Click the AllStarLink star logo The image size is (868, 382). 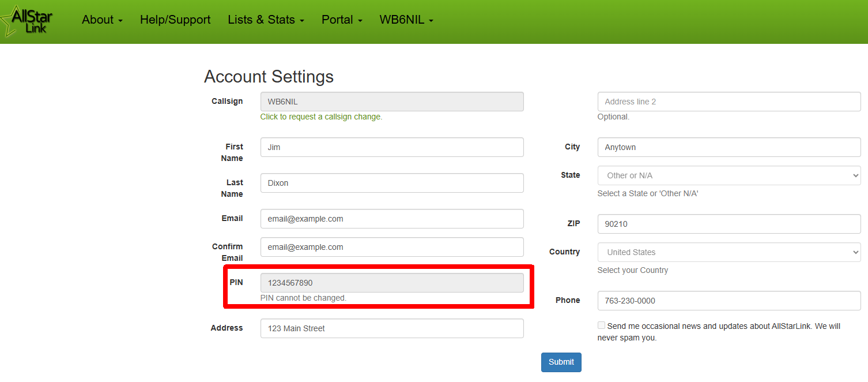[x=27, y=21]
